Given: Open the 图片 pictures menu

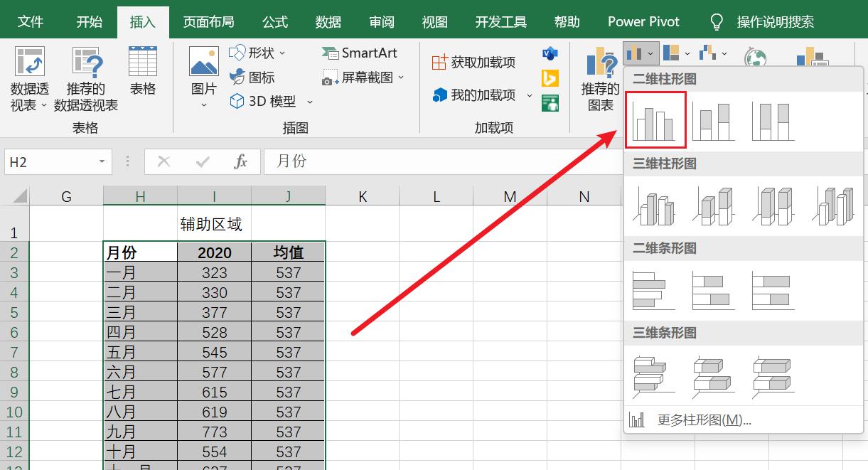Looking at the screenshot, I should (x=204, y=78).
